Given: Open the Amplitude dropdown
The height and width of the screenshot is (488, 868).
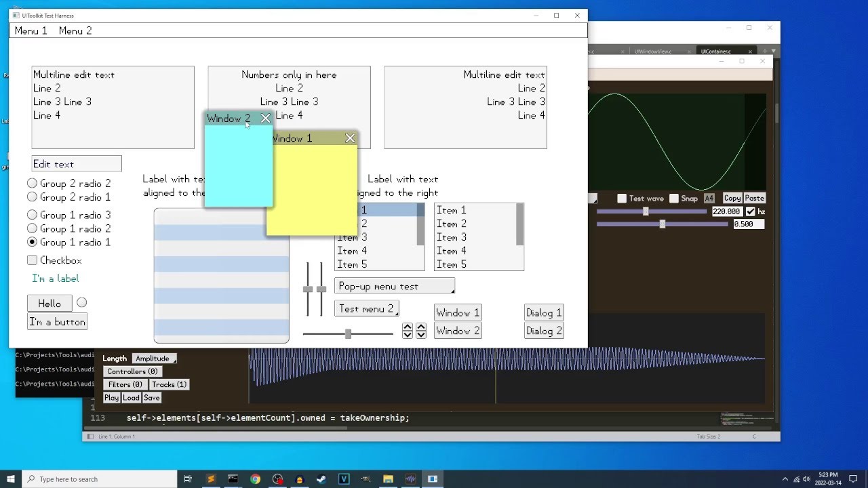Looking at the screenshot, I should tap(154, 359).
